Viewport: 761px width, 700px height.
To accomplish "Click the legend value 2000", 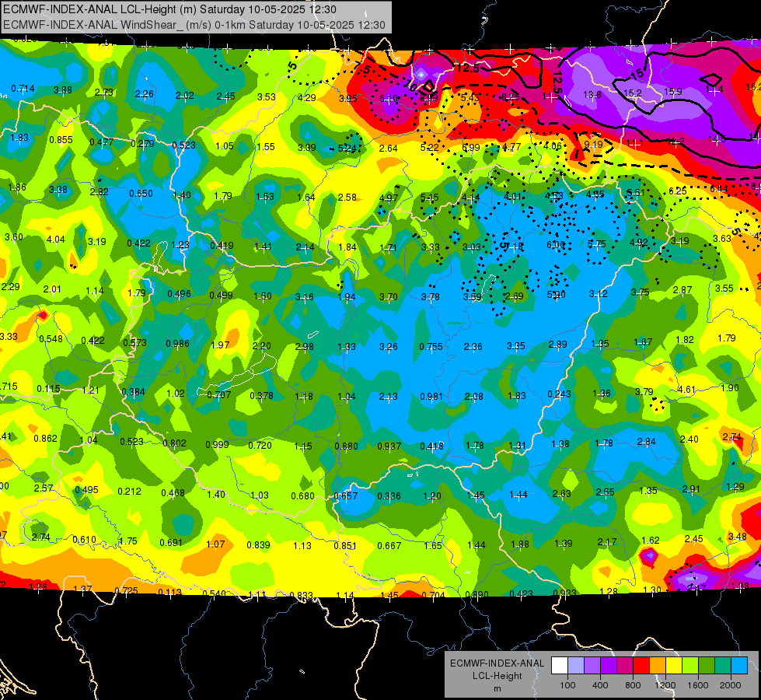I will click(731, 685).
